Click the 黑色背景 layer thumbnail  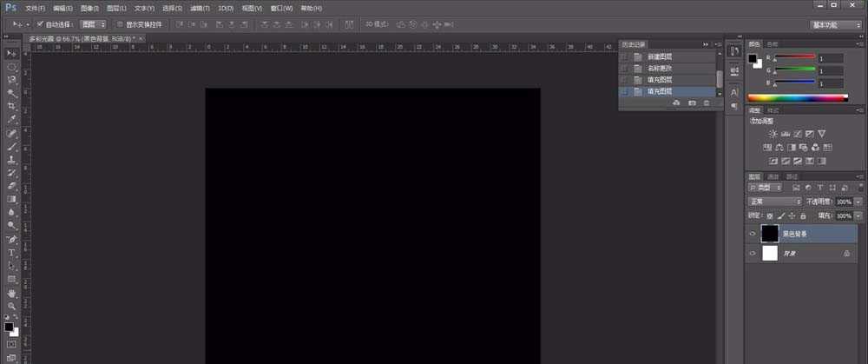coord(770,233)
